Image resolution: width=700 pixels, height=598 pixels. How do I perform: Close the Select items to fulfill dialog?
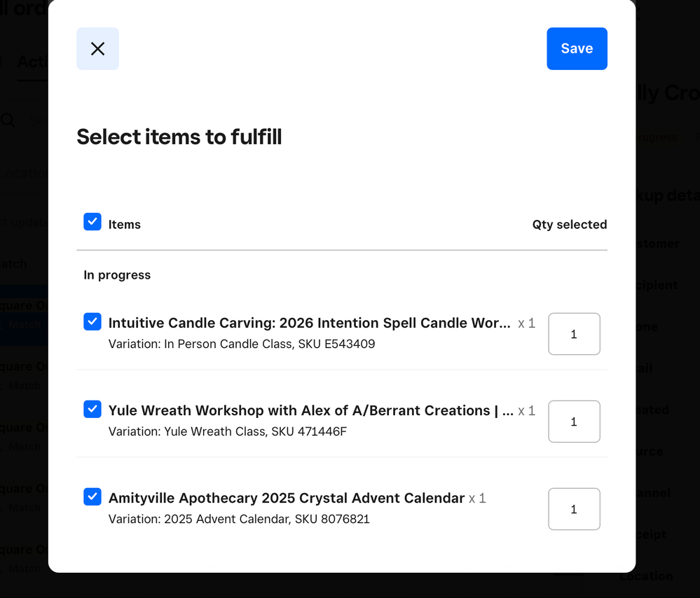pos(97,48)
